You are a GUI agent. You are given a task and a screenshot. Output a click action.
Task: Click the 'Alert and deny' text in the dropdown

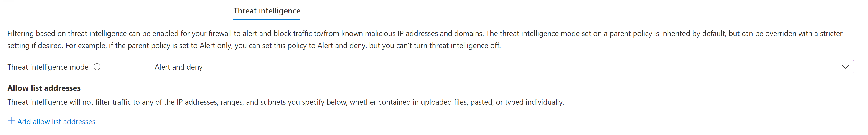click(179, 67)
